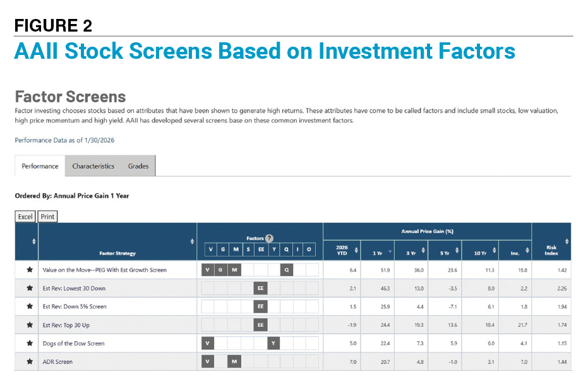Open the Grades tab
Viewport: 588px width, 381px height.
138,166
